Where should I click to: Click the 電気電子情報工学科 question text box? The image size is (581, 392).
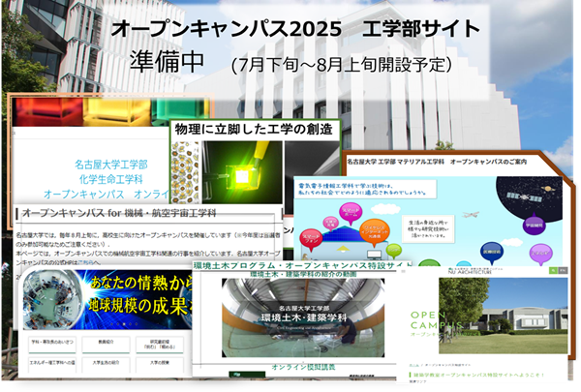tap(367, 189)
